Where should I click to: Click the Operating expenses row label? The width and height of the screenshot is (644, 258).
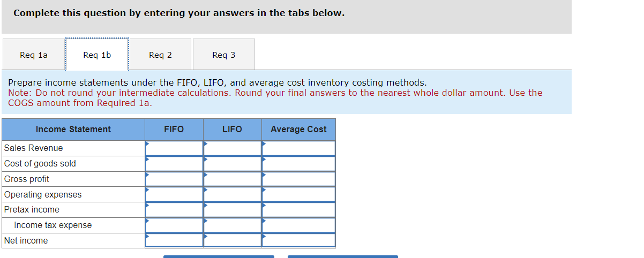point(43,195)
